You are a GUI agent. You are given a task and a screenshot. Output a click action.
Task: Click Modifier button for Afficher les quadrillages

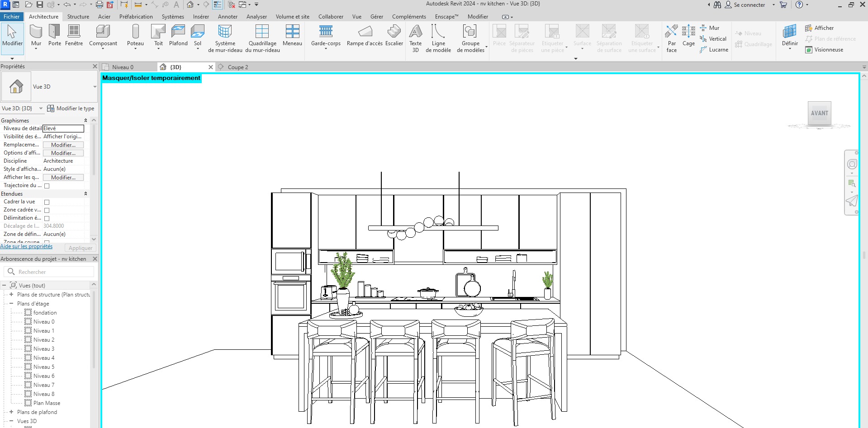63,178
